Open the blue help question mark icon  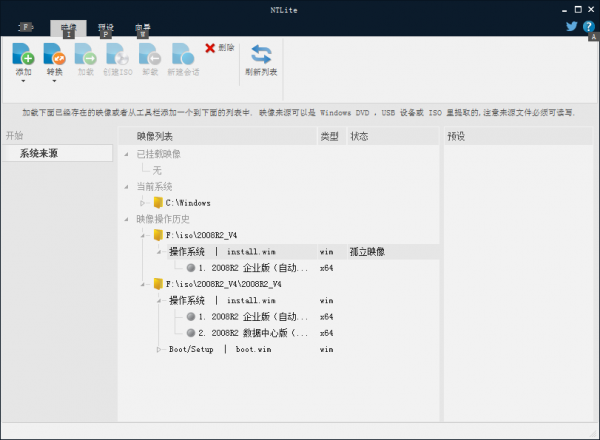pyautogui.click(x=588, y=26)
